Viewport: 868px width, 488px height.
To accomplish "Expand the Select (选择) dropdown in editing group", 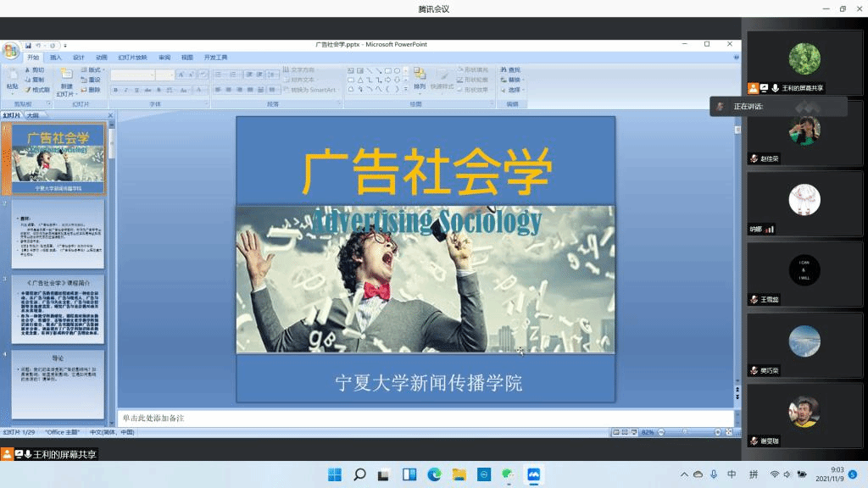I will (x=515, y=90).
